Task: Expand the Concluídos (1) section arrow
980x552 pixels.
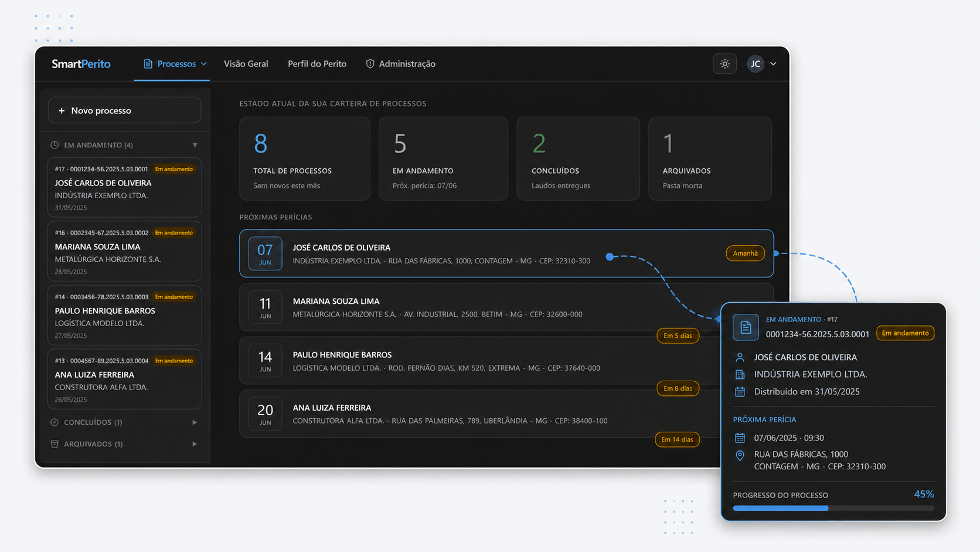Action: pyautogui.click(x=195, y=422)
